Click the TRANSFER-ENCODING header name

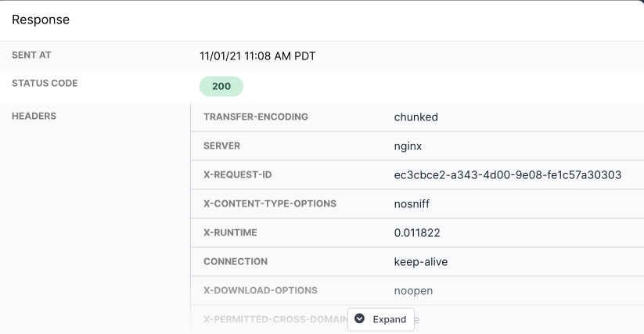(256, 117)
